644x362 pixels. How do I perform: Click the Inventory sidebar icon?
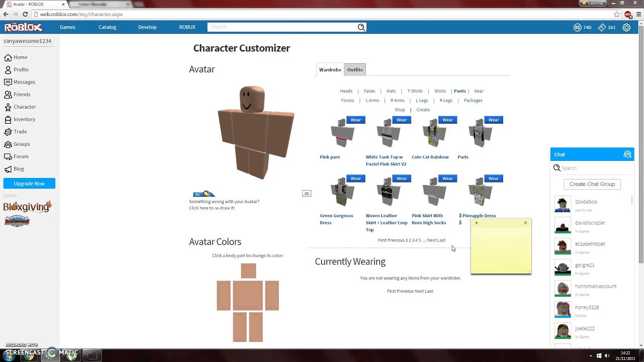tap(8, 119)
